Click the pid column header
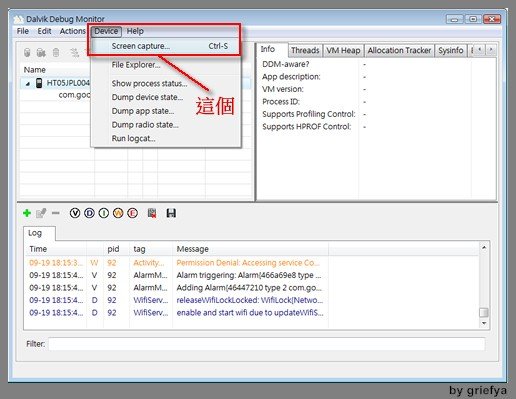The image size is (516, 399). (x=116, y=249)
